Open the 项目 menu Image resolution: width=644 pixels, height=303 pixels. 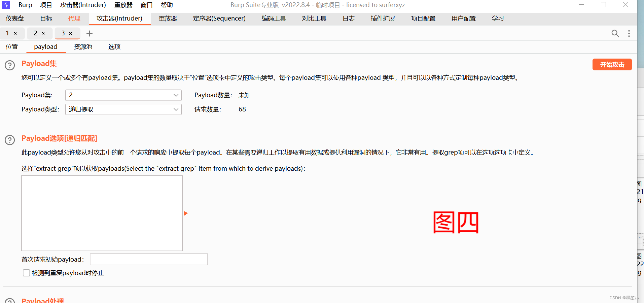pyautogui.click(x=46, y=5)
